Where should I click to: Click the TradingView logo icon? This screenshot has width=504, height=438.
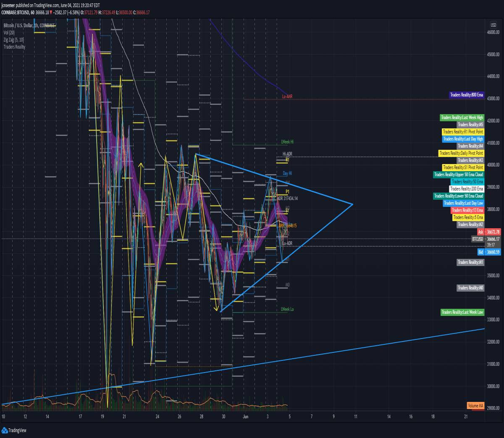(5, 430)
